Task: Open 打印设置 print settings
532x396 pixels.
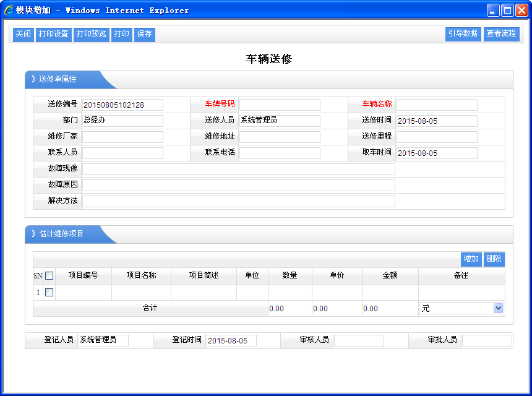Action: (x=53, y=35)
